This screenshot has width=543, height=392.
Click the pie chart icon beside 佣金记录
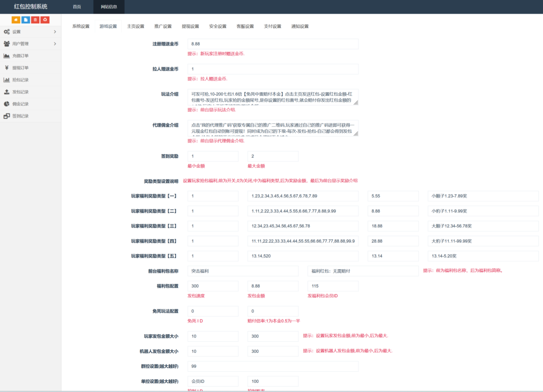tap(6, 104)
